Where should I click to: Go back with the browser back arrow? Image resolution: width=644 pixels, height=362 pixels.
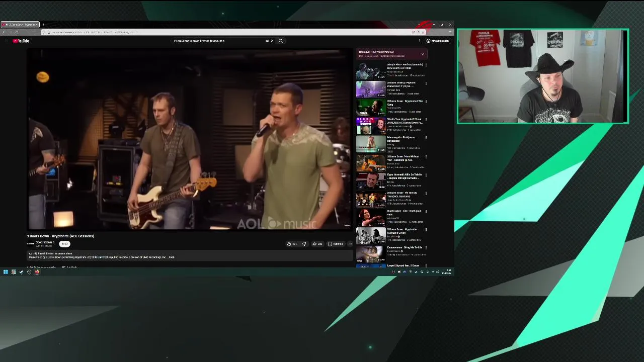coord(4,32)
